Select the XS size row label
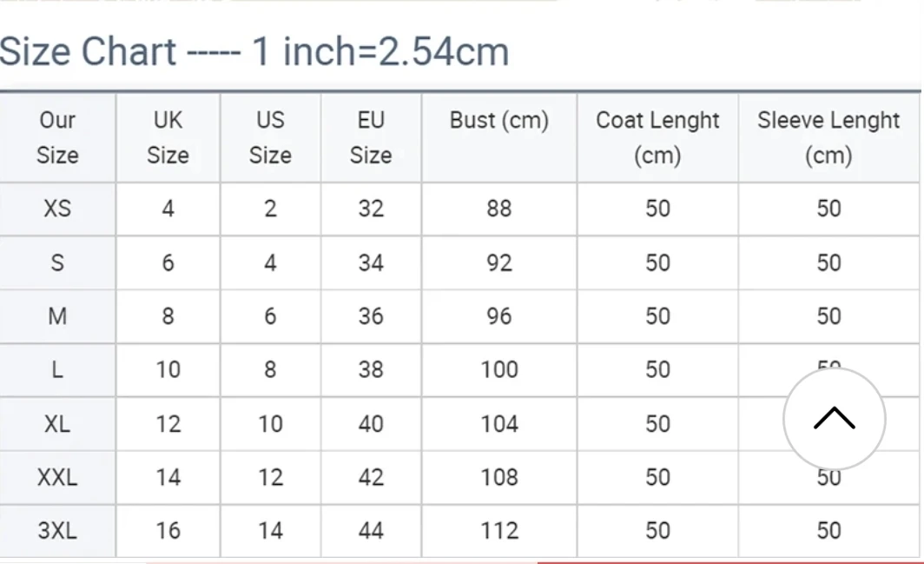The width and height of the screenshot is (924, 564). click(x=57, y=209)
